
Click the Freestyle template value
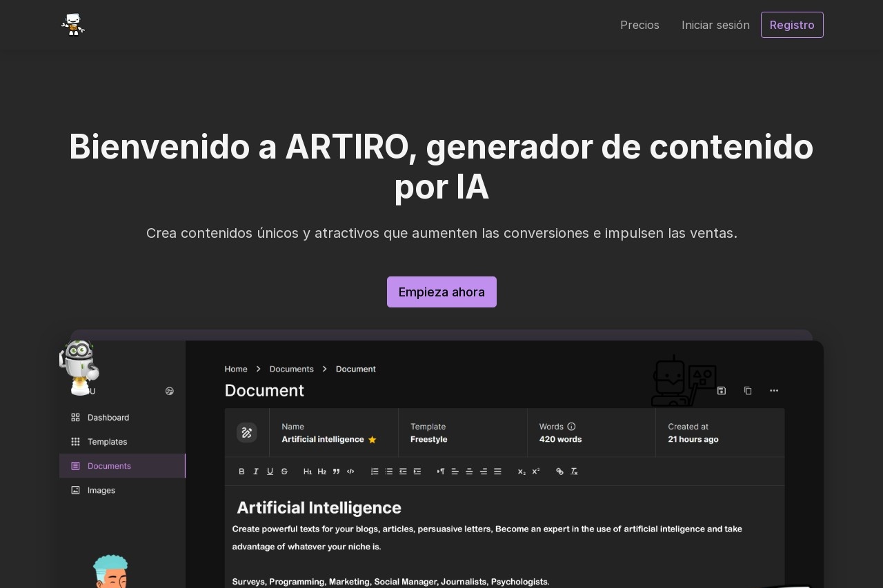429,439
